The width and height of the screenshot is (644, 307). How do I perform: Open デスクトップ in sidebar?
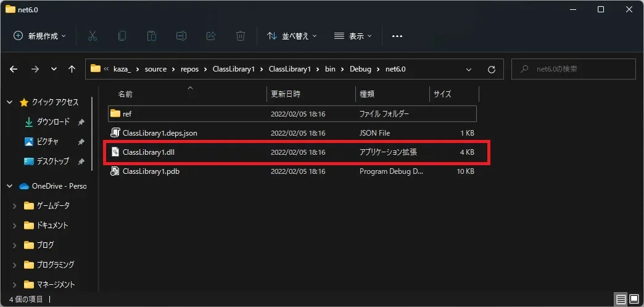pos(53,162)
